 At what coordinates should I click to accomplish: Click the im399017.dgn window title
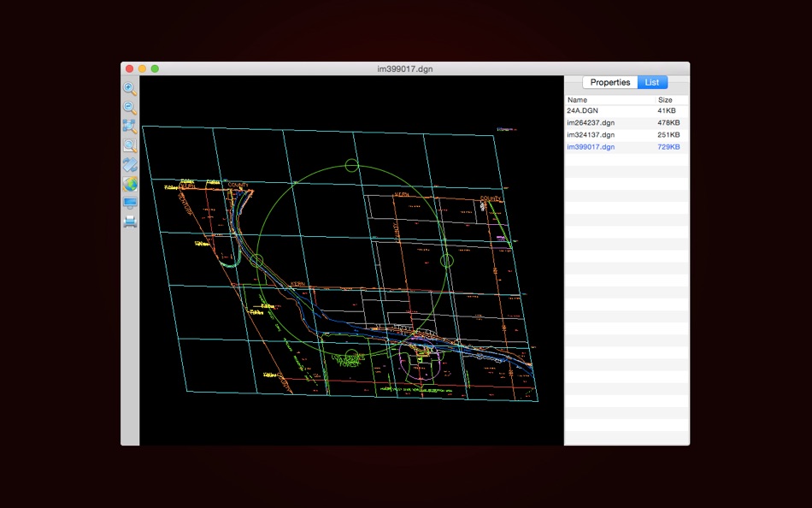(405, 68)
